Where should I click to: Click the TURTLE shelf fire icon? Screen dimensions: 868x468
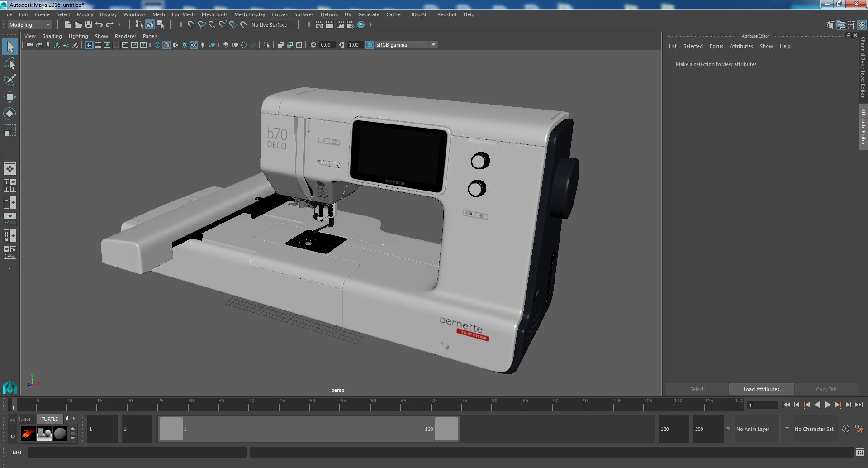pos(28,434)
